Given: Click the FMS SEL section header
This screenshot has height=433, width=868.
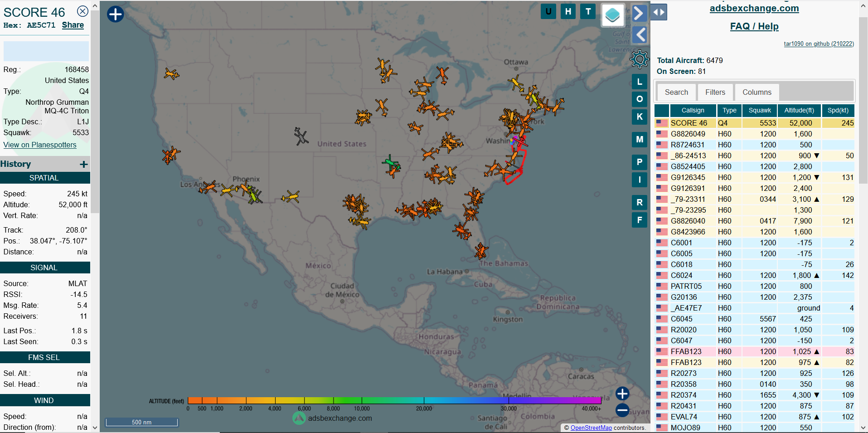Looking at the screenshot, I should pos(44,357).
